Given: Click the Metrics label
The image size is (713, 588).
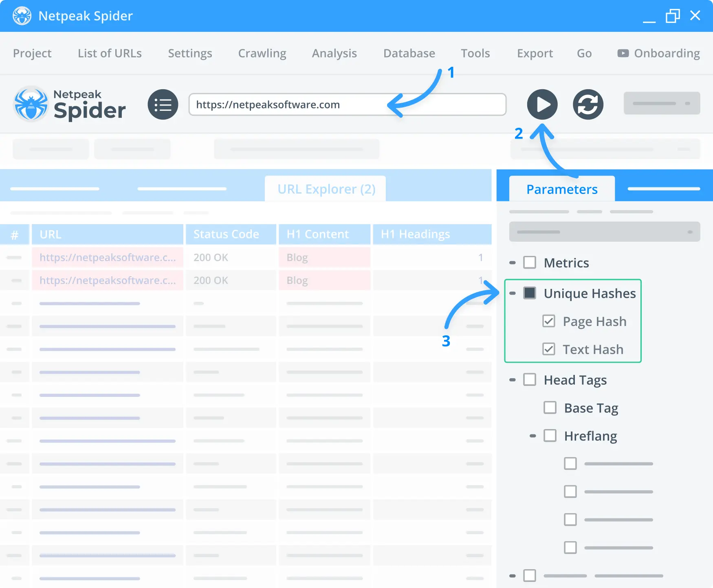Looking at the screenshot, I should (x=566, y=263).
